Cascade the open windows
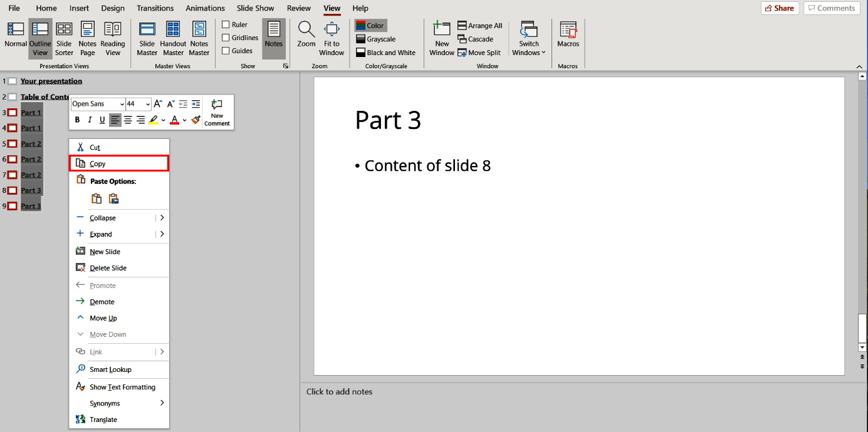868x432 pixels. tap(477, 39)
